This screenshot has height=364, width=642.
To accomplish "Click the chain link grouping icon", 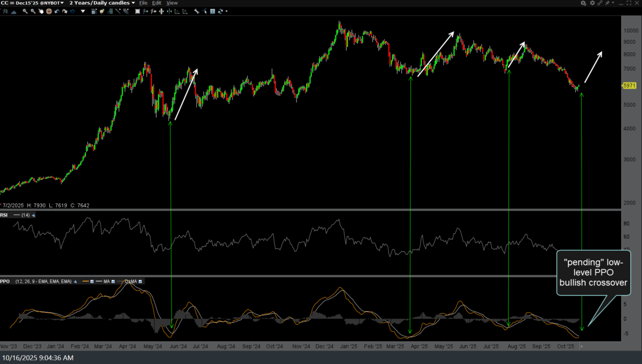I will 600,3.
